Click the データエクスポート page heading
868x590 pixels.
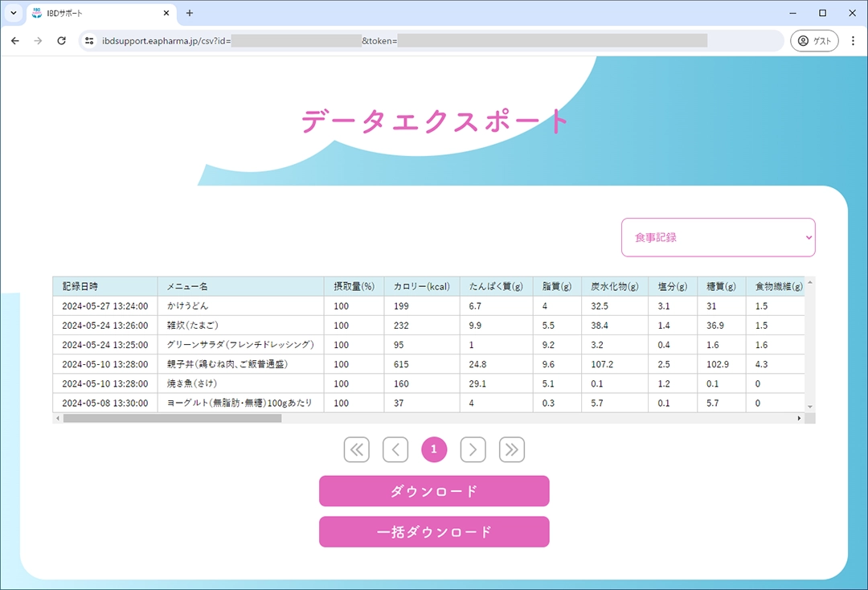pos(435,121)
